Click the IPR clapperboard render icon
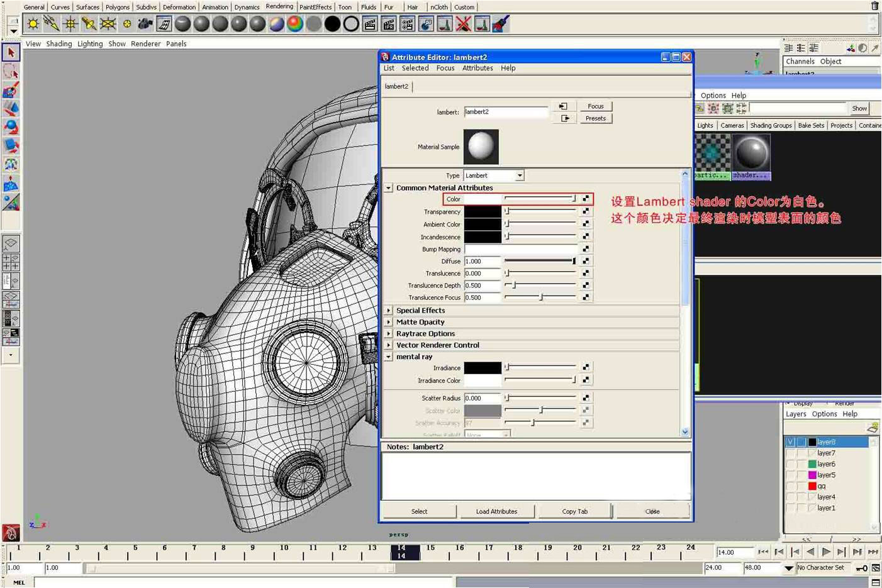This screenshot has height=588, width=882. 389,25
